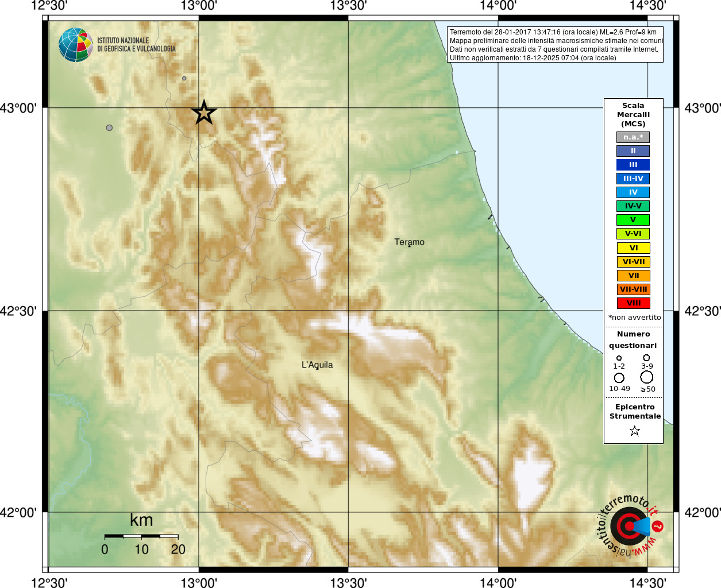Click the bottom 12°30' longitude label

(49, 582)
